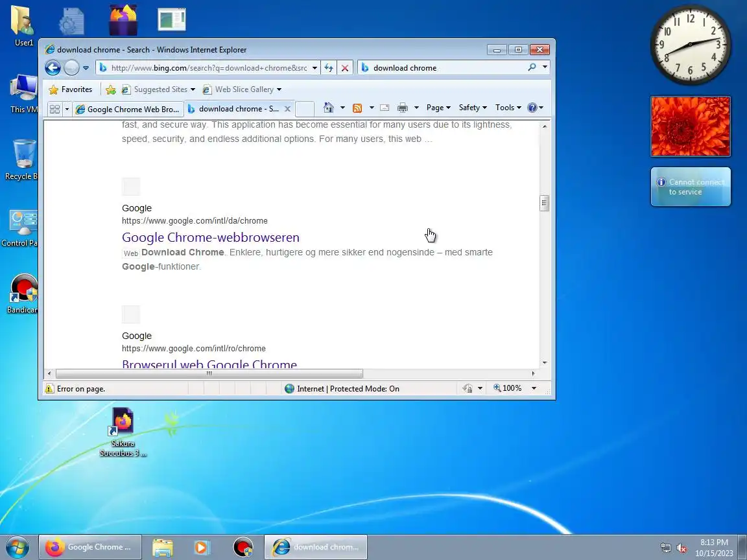Click the https://www.google.com/intl/da/chrome URL text

pos(195,221)
